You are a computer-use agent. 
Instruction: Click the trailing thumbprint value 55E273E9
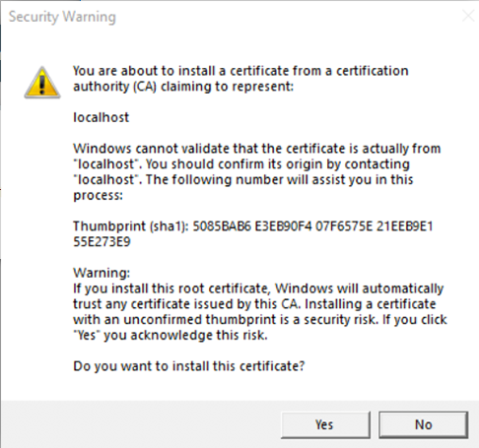pyautogui.click(x=102, y=242)
